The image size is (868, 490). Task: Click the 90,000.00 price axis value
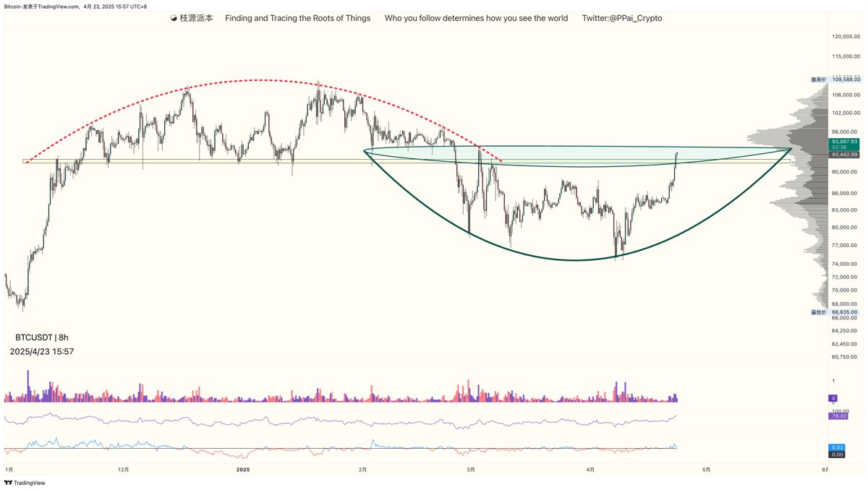tap(845, 172)
